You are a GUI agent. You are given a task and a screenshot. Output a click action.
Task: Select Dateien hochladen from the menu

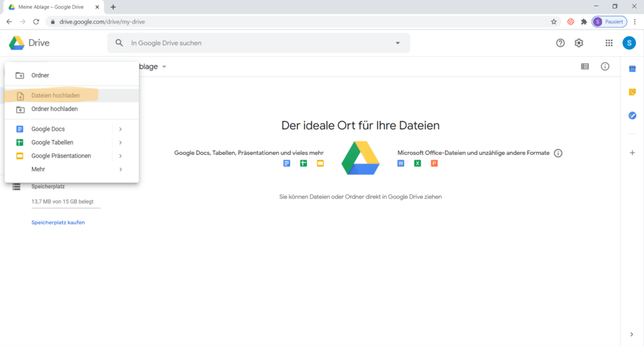tap(58, 95)
